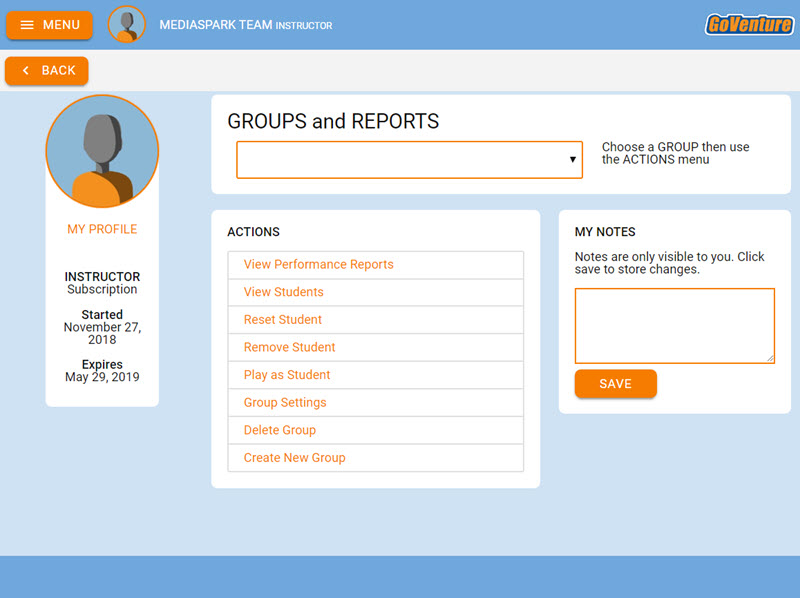Screen dimensions: 800x598
Task: Choose the Remove Student action
Action: tap(376, 347)
